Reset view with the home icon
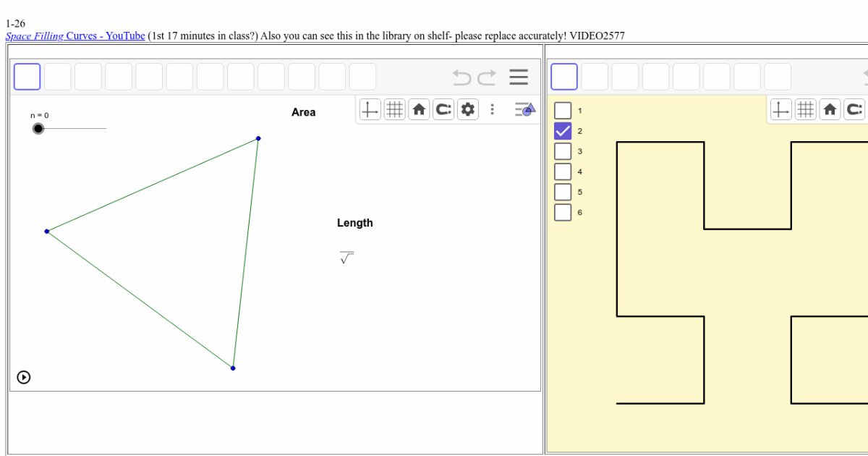Image resolution: width=868 pixels, height=456 pixels. coord(419,109)
